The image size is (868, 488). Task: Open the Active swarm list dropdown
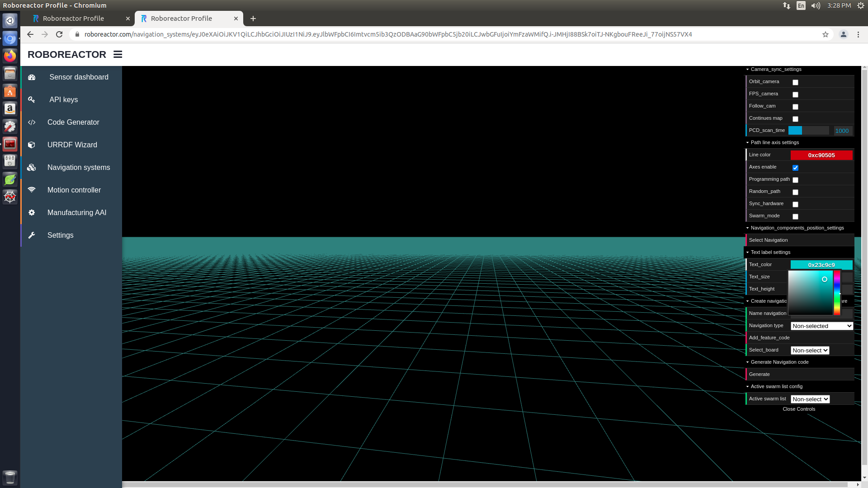(810, 399)
